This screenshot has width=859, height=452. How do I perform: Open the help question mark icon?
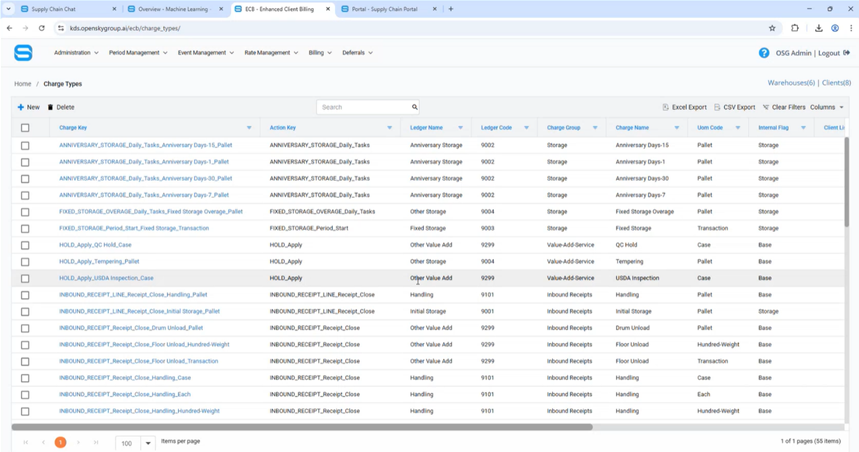tap(764, 53)
